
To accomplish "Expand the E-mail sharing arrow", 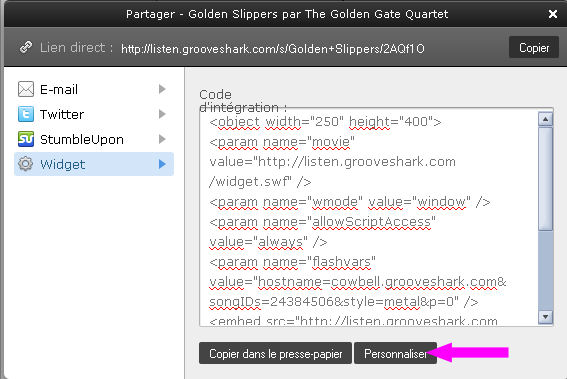I will pyautogui.click(x=162, y=89).
